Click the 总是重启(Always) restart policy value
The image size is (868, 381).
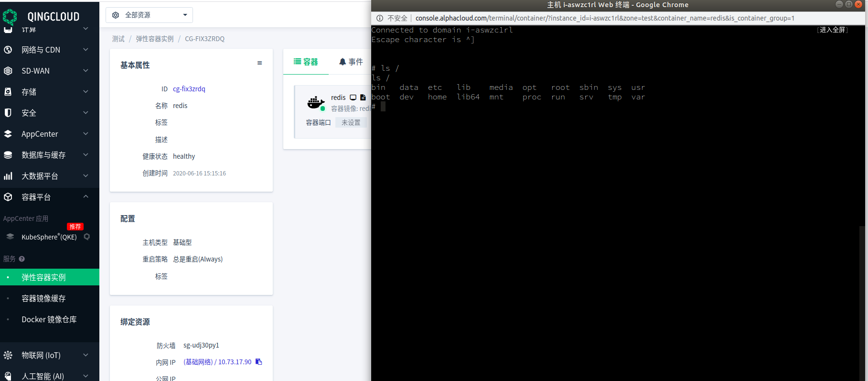point(198,259)
